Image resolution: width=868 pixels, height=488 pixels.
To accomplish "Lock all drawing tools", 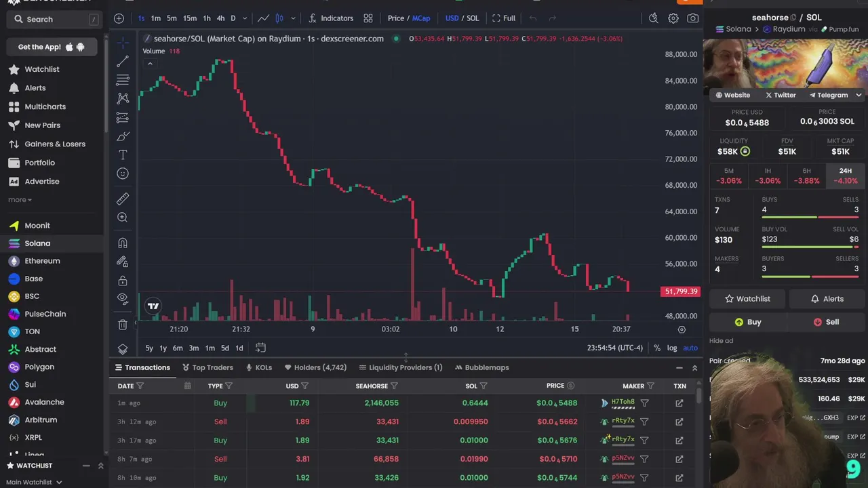I will 123,280.
